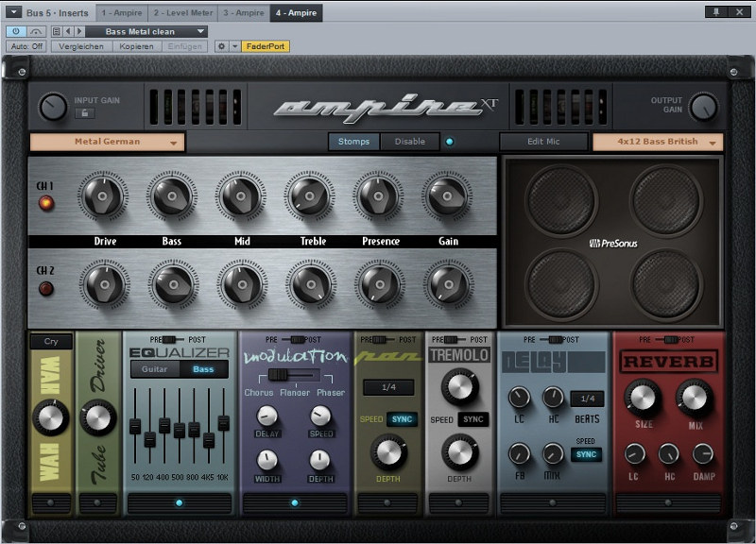
Task: Switch to the 1 - Ampire tab
Action: [122, 13]
